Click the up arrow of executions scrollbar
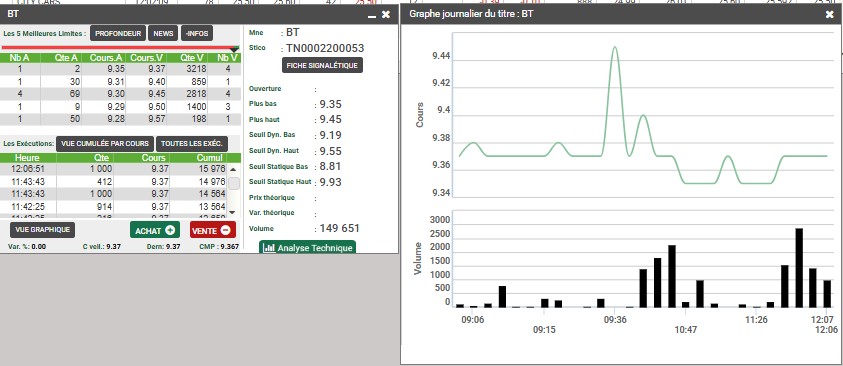This screenshot has height=366, width=843. (233, 169)
